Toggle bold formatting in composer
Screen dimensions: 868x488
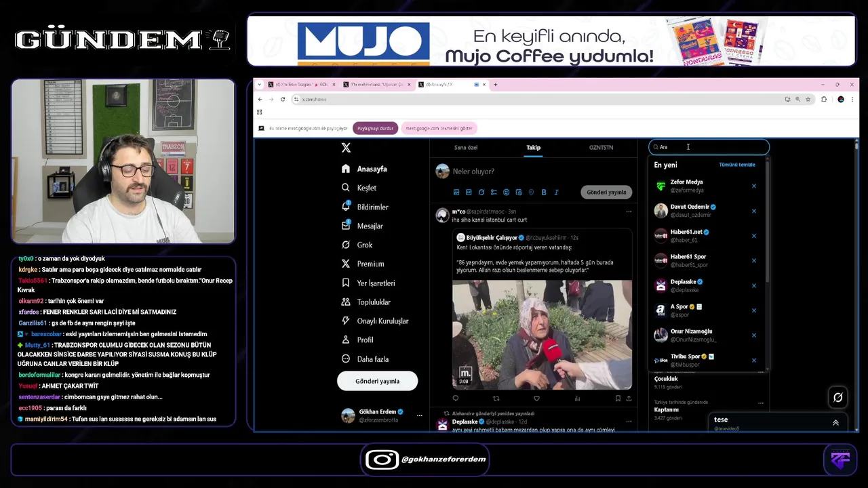[544, 192]
